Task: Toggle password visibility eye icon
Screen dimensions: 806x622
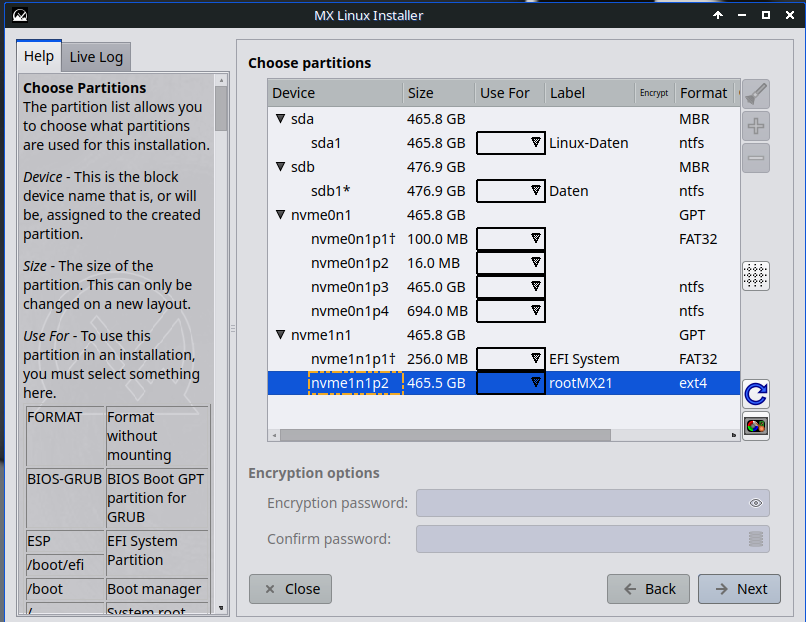Action: click(756, 503)
